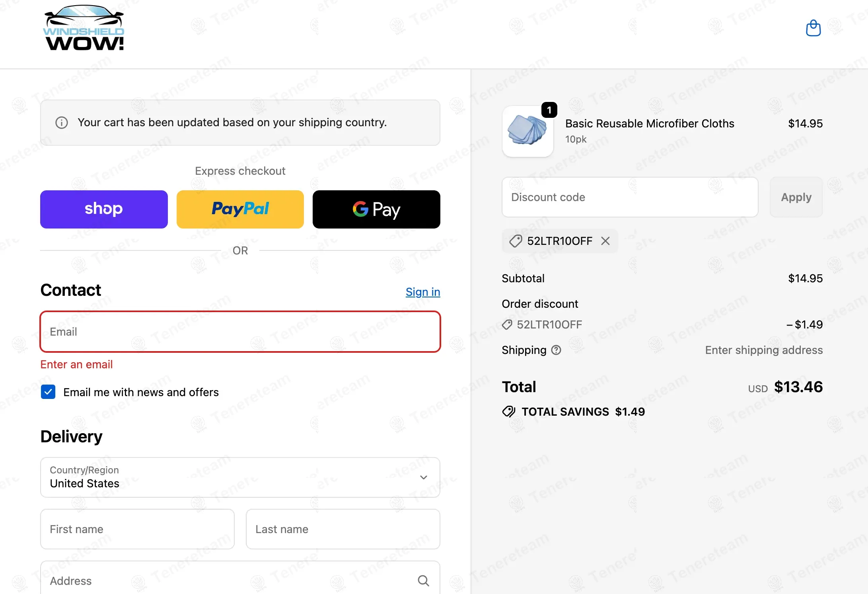868x594 pixels.
Task: Choose PayPal express checkout
Action: 240,209
